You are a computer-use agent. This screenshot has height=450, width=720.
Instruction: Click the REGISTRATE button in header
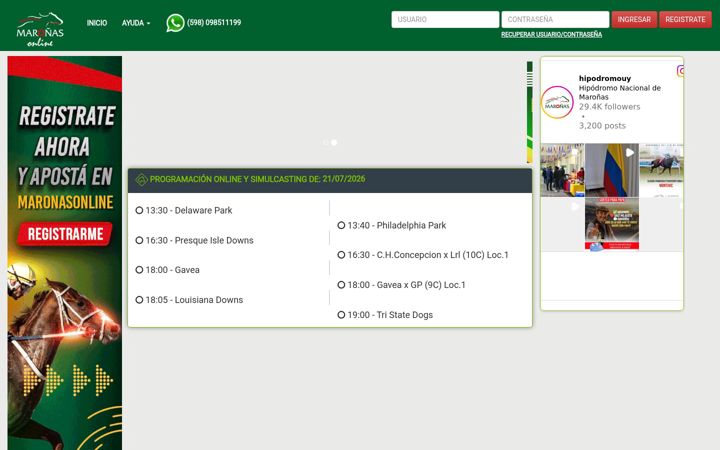(x=685, y=19)
